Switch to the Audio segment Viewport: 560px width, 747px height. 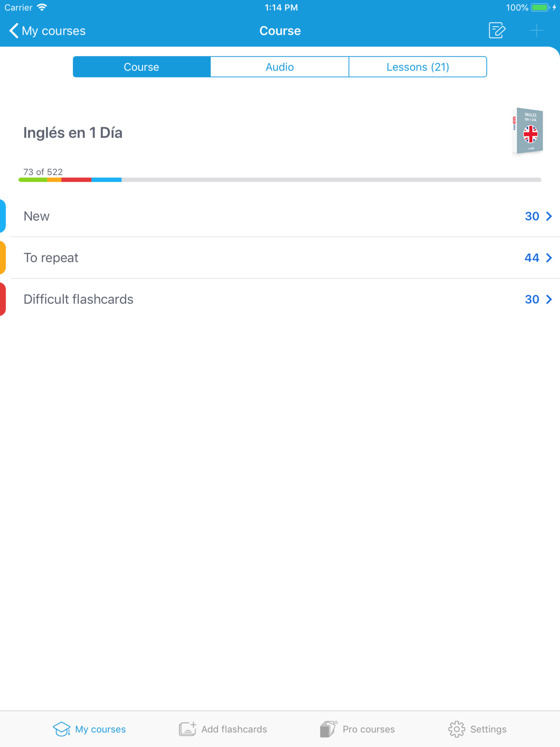280,67
